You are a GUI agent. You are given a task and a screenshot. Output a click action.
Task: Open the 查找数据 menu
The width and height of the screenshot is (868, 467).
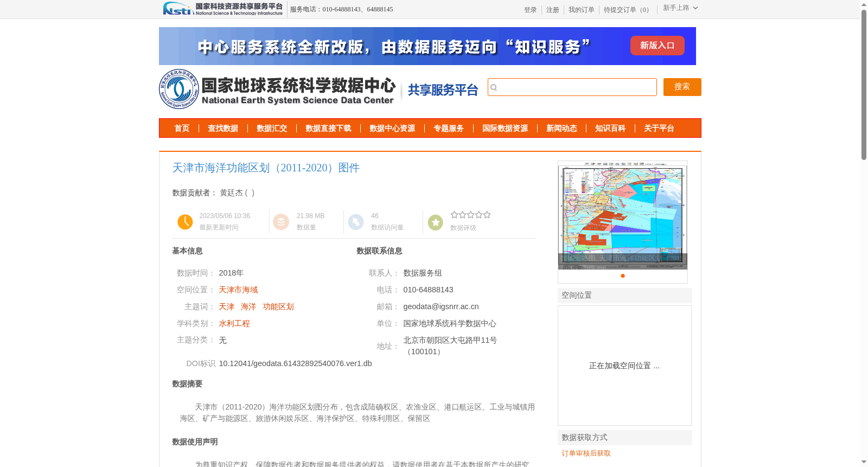223,129
